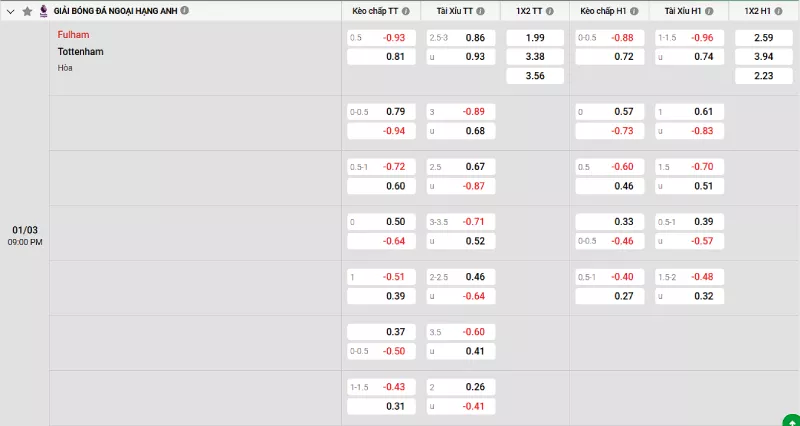Select Fulham 1X2 TT odds 1.99
Screen dimensions: 800x426
534,38
